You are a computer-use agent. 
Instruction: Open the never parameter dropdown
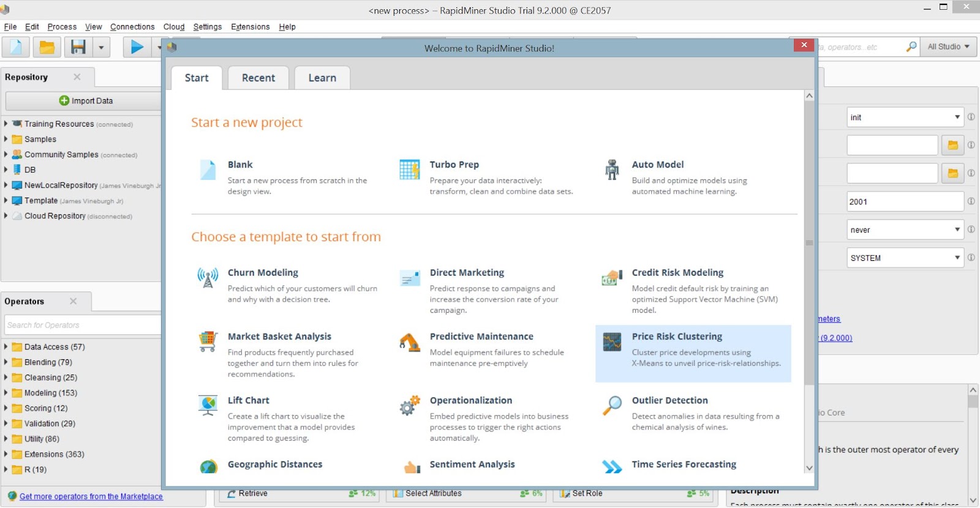pos(957,230)
